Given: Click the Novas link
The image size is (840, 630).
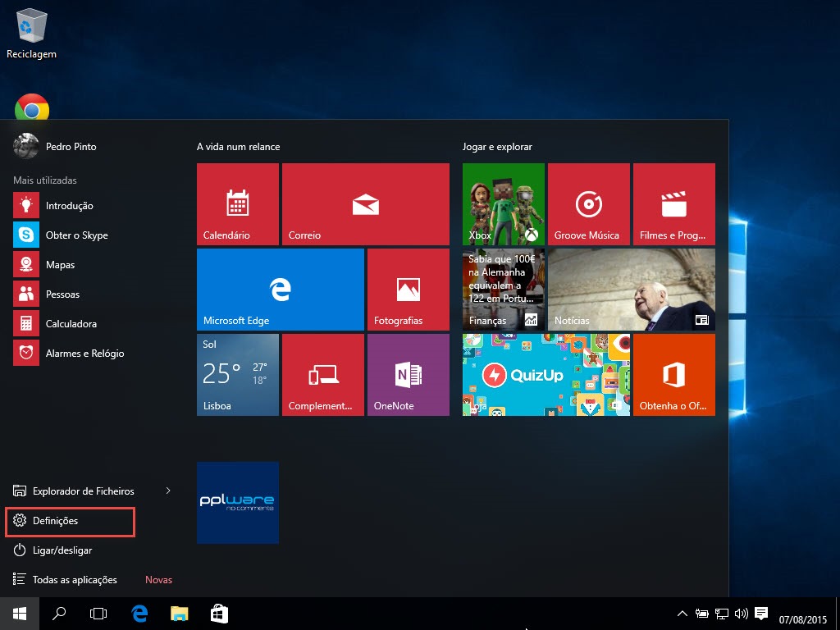Looking at the screenshot, I should point(157,579).
